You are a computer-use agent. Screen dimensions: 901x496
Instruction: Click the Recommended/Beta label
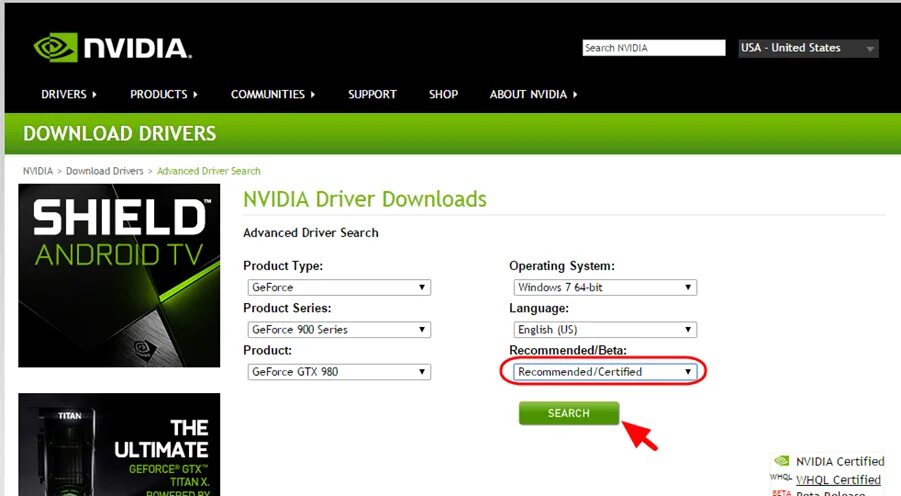(568, 350)
